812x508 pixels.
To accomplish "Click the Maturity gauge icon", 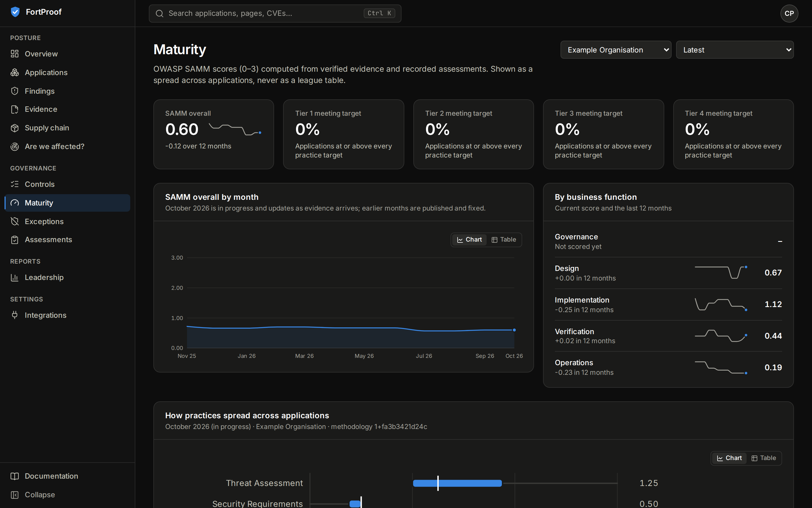I will [14, 203].
